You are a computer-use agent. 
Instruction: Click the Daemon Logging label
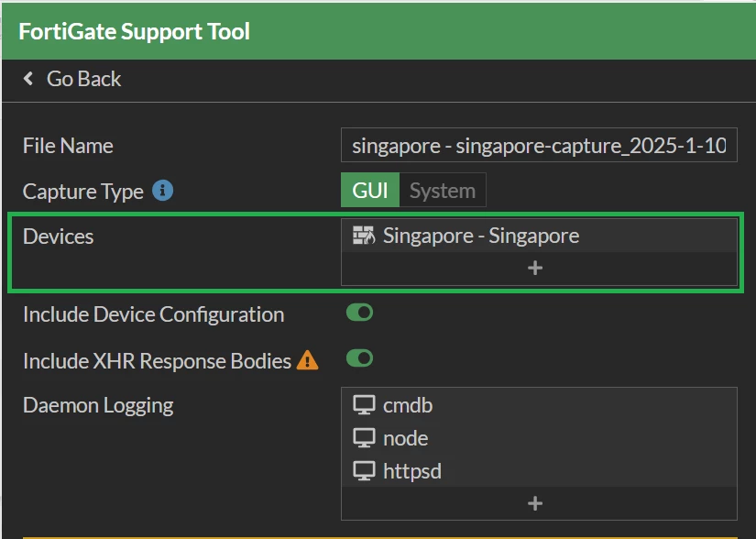click(x=98, y=405)
